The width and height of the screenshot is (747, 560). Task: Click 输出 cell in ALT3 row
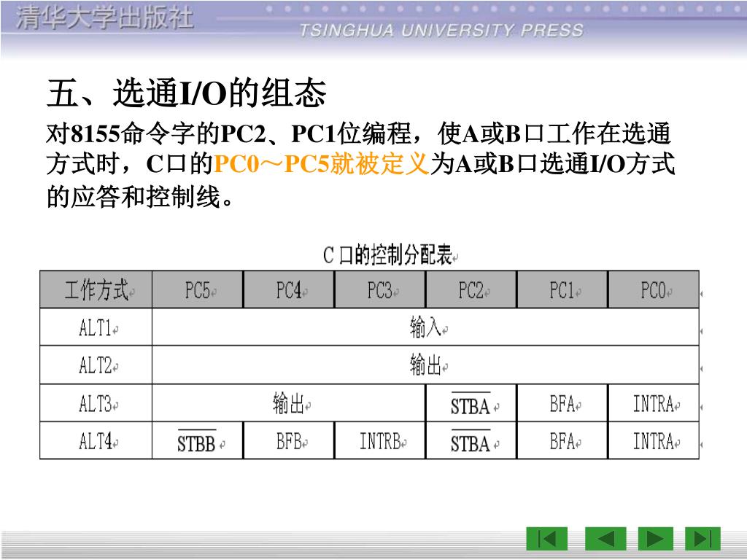pos(289,403)
